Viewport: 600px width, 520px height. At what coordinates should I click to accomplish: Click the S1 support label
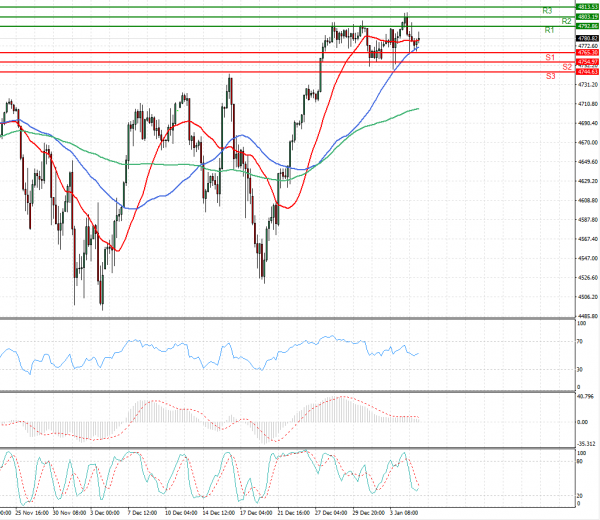[x=550, y=57]
